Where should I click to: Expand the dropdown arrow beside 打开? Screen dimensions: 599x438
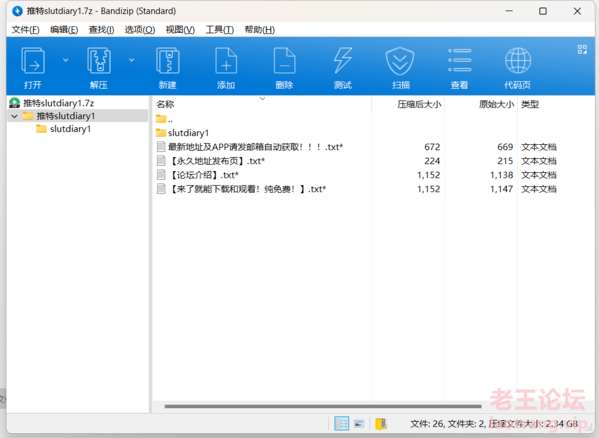[x=66, y=60]
